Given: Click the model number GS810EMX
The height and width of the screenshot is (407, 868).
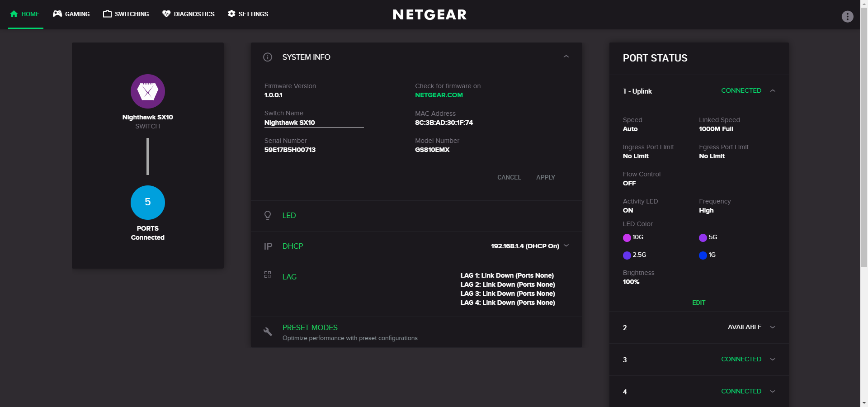Looking at the screenshot, I should [432, 150].
